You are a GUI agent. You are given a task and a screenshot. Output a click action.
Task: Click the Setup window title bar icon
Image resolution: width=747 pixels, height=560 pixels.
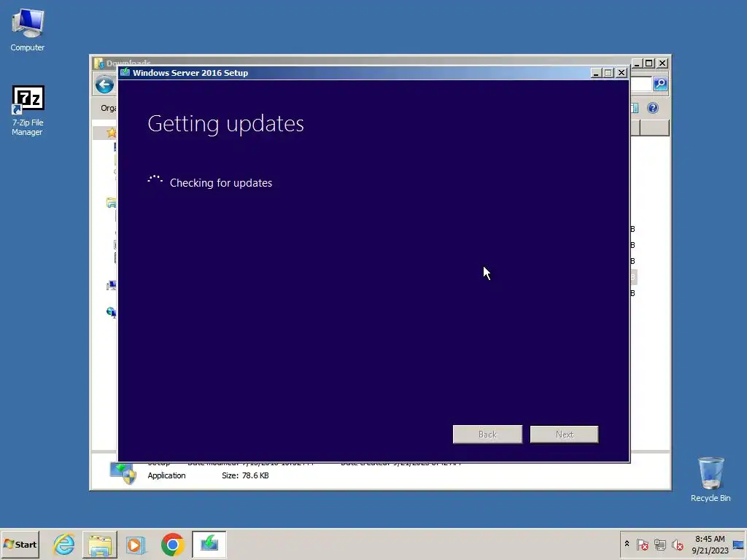125,72
